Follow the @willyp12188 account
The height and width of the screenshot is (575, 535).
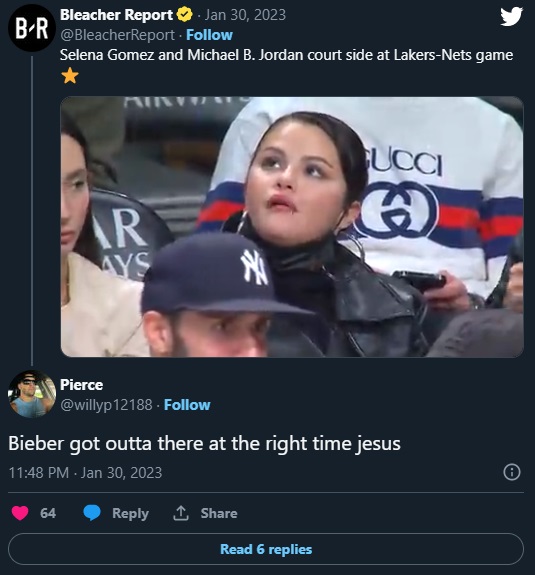coord(187,405)
